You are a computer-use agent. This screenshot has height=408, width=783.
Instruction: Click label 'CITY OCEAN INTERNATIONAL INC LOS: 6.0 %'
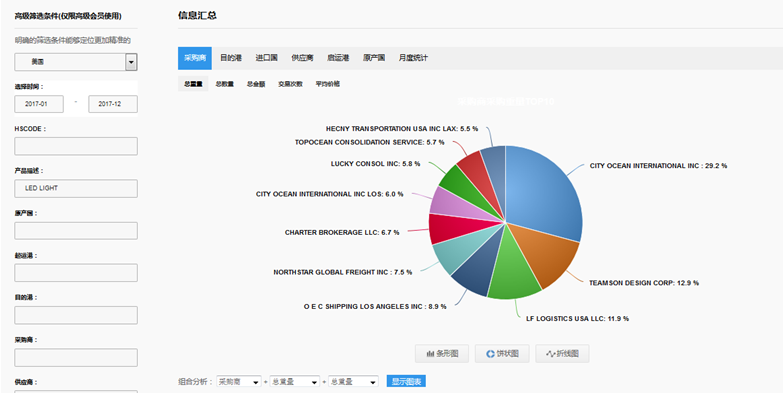pyautogui.click(x=330, y=194)
